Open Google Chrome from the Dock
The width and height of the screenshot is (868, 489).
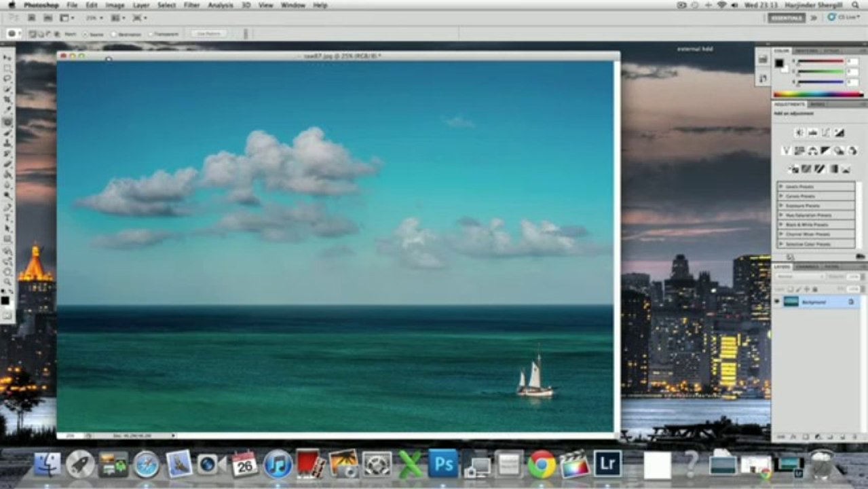point(542,465)
